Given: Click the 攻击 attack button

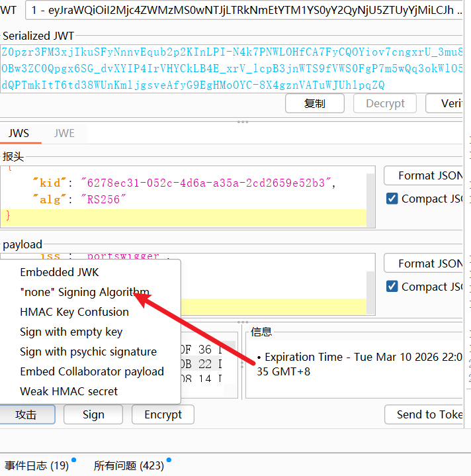Looking at the screenshot, I should tap(26, 414).
